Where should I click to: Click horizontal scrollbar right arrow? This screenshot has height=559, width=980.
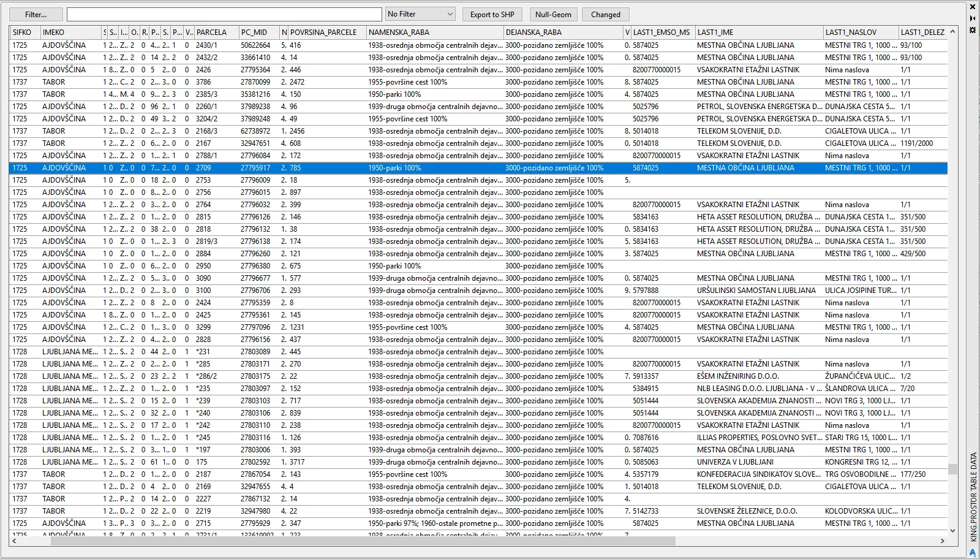point(942,541)
